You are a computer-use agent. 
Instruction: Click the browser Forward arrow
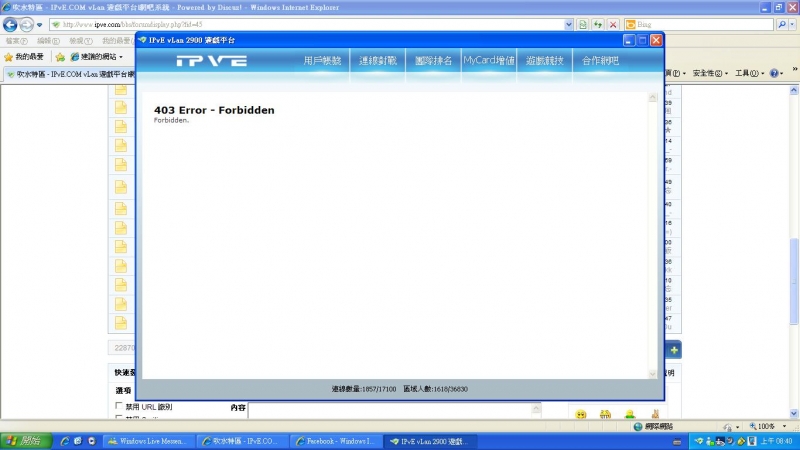pyautogui.click(x=27, y=24)
